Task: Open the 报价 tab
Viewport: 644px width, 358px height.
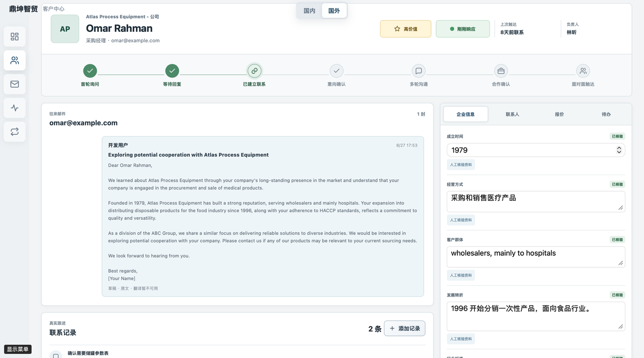Action: [x=559, y=114]
